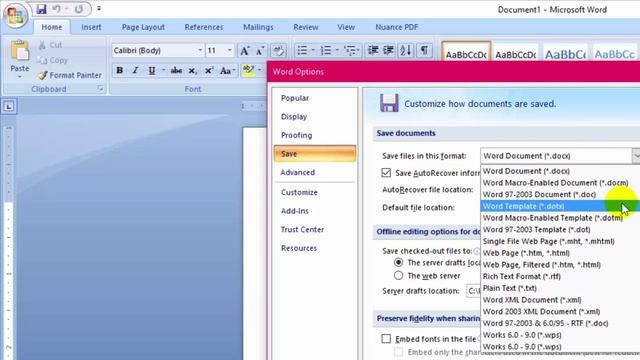Screen dimensions: 640x360
Task: Select Add-Ins in Word Options
Action: (295, 211)
